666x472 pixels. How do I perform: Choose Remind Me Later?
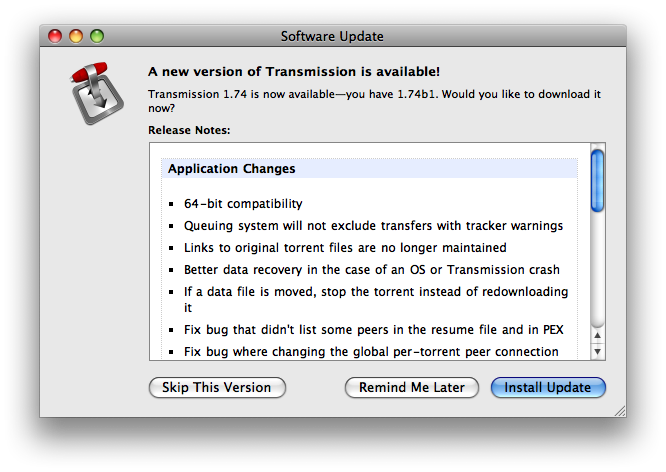click(x=412, y=387)
